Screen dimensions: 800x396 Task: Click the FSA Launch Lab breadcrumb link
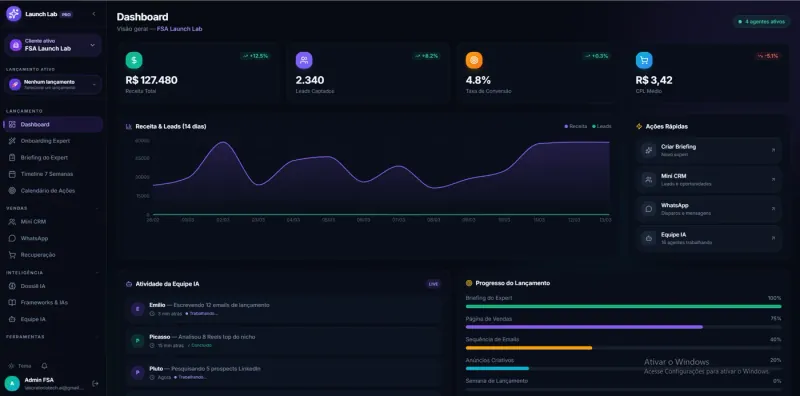179,29
